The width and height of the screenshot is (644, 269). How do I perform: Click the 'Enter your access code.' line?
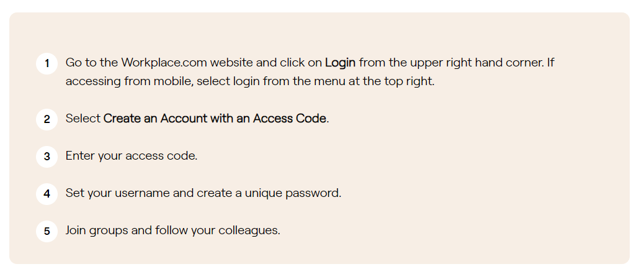click(x=132, y=157)
